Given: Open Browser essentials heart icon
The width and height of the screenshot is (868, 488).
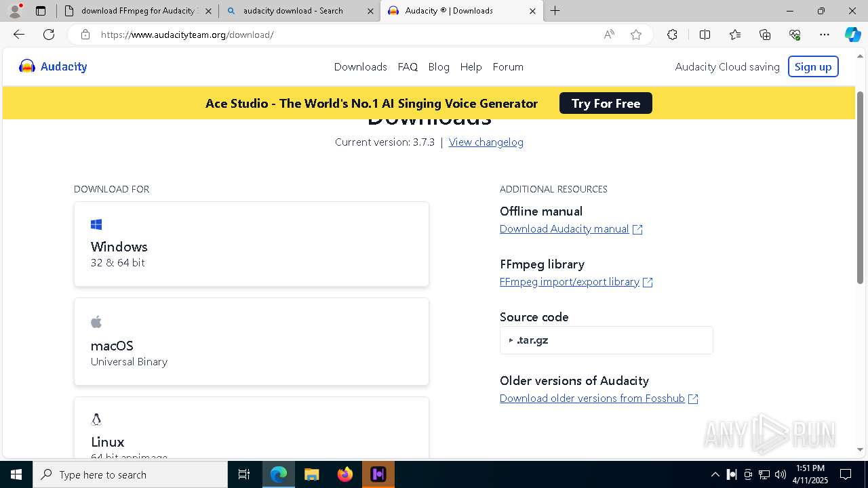Looking at the screenshot, I should point(795,35).
